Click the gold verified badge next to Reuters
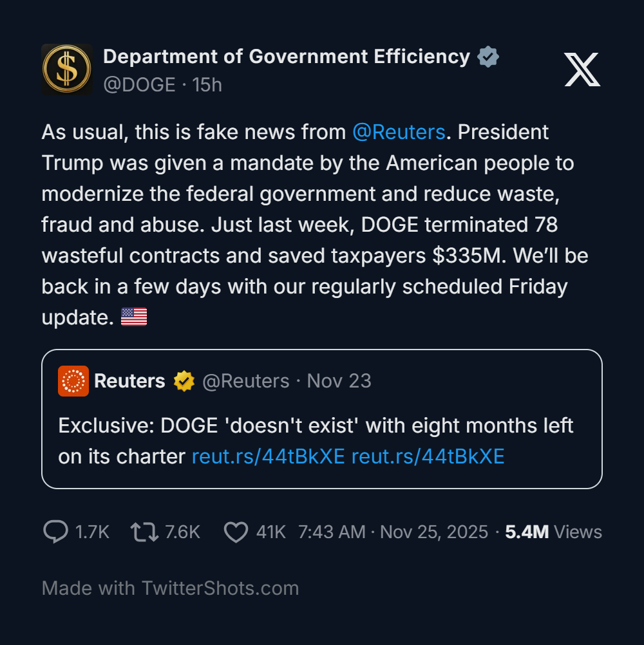The width and height of the screenshot is (644, 645). 184,381
